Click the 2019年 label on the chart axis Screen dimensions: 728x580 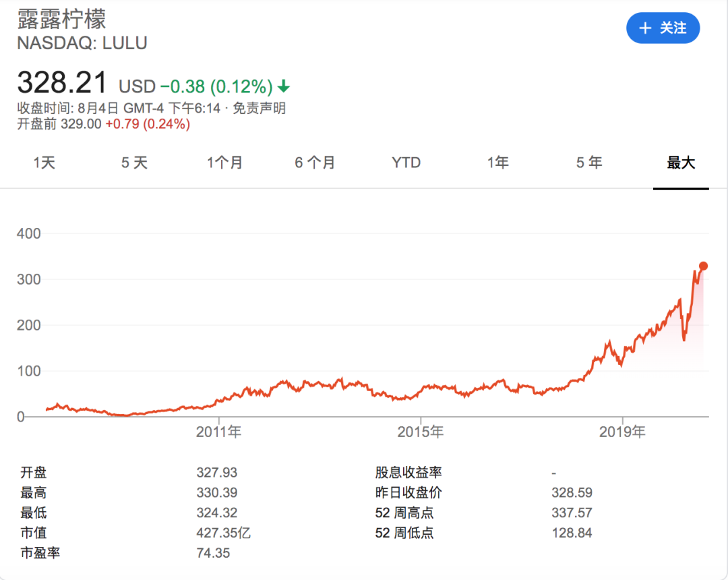622,432
